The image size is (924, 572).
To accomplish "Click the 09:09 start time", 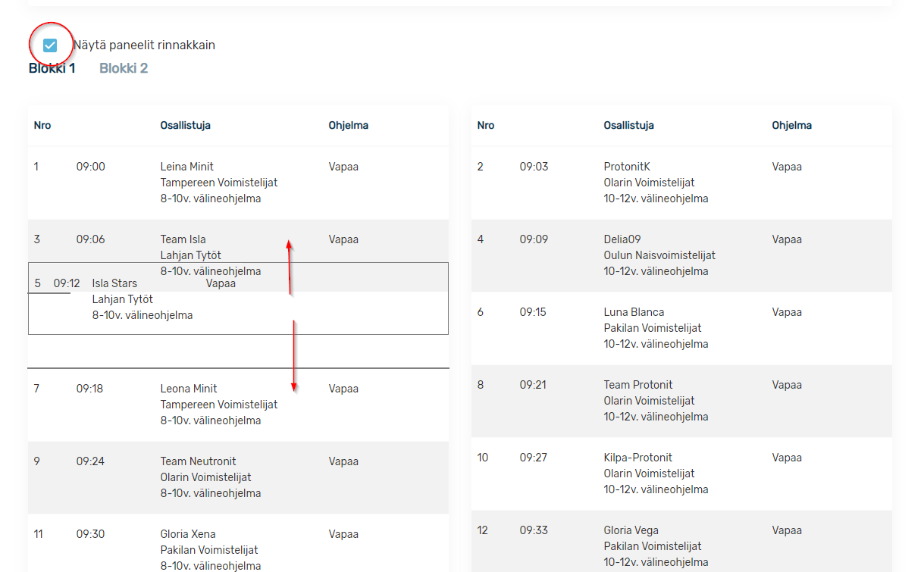I will click(x=534, y=239).
